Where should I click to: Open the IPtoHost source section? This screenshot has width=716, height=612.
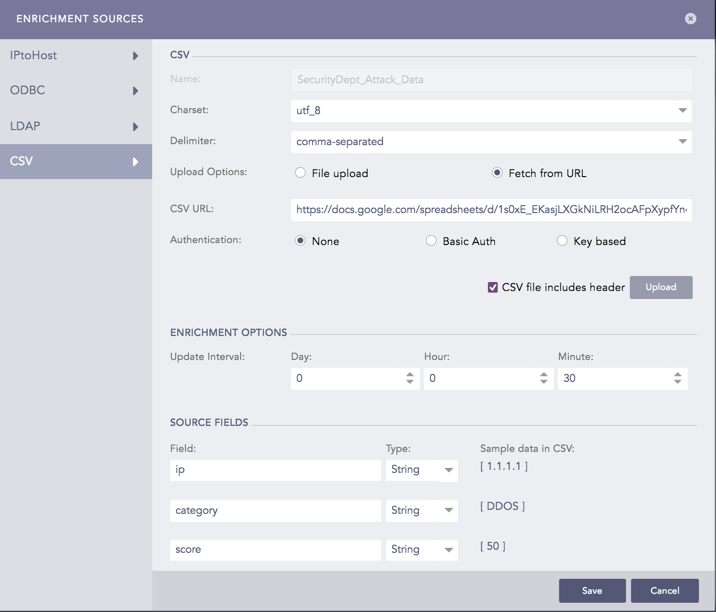click(76, 56)
